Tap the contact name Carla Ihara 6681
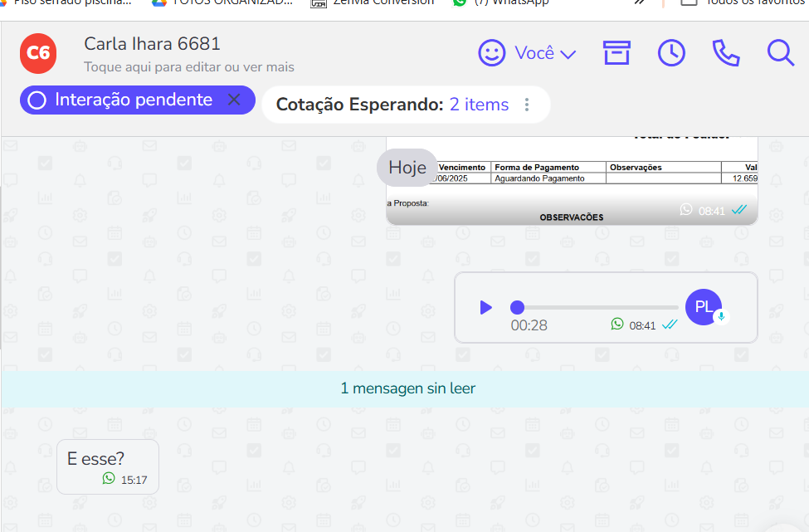The width and height of the screenshot is (809, 532). [152, 44]
